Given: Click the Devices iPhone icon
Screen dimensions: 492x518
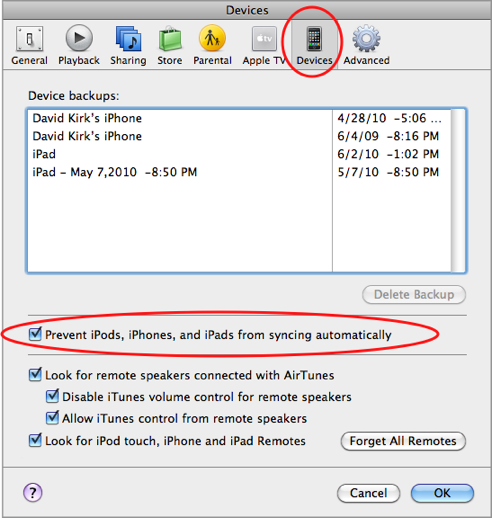Looking at the screenshot, I should coord(314,39).
